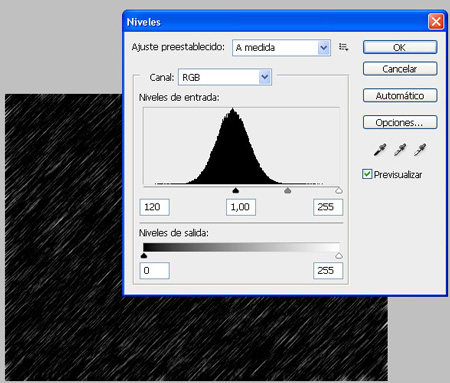Open the preset options menu icon
450x383 pixels.
tap(343, 47)
